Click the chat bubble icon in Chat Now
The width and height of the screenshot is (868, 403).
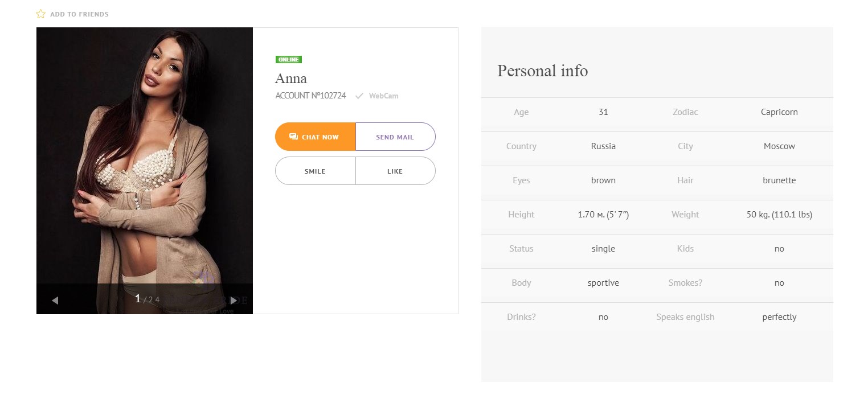293,137
